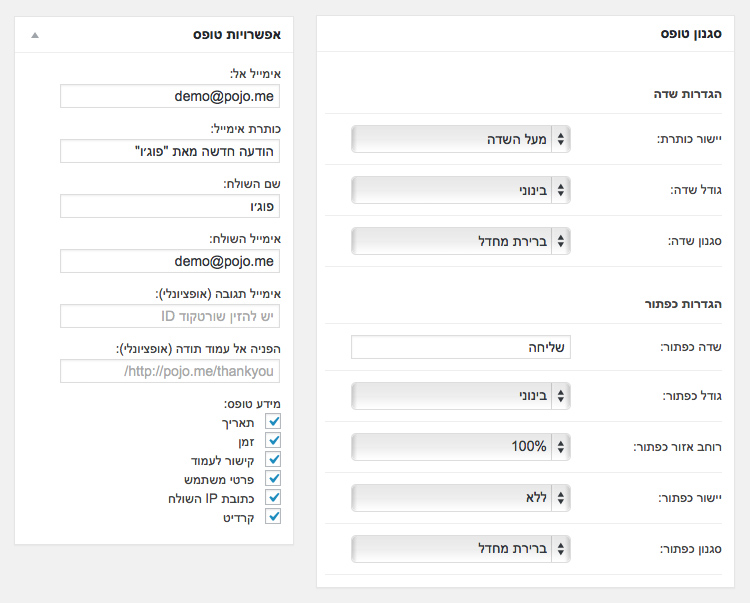This screenshot has height=603, width=750.
Task: Expand the סגנון שדה dropdown
Action: (x=461, y=241)
